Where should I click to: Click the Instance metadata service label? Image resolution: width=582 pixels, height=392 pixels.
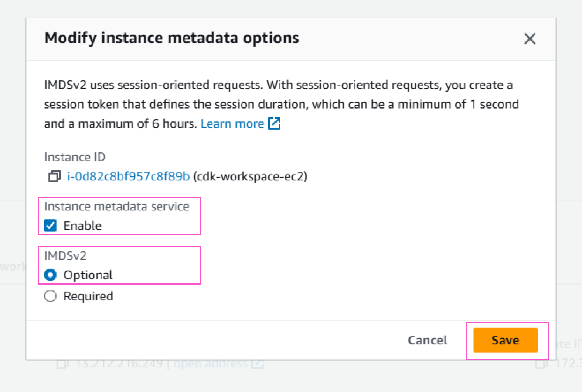click(x=116, y=206)
